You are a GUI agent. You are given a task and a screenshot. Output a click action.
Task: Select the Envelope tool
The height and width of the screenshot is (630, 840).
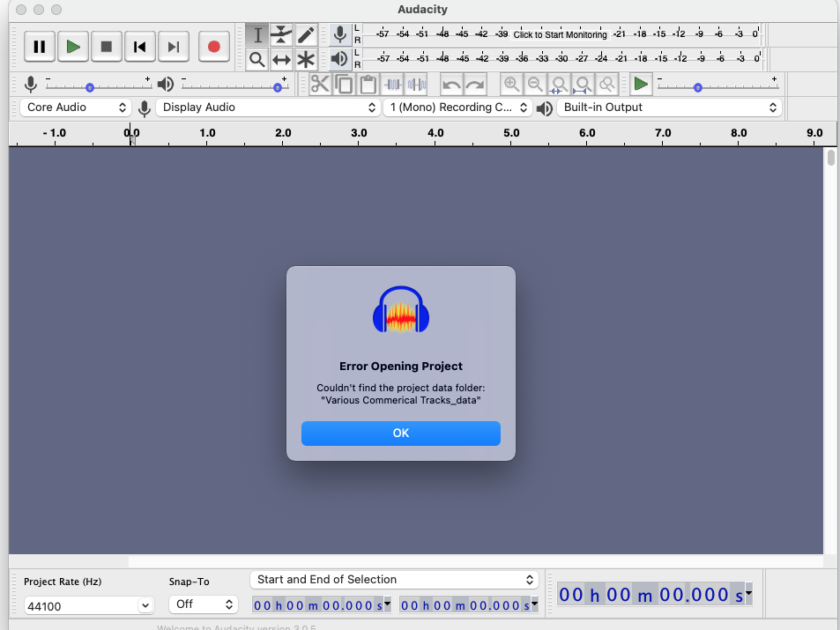pos(281,35)
